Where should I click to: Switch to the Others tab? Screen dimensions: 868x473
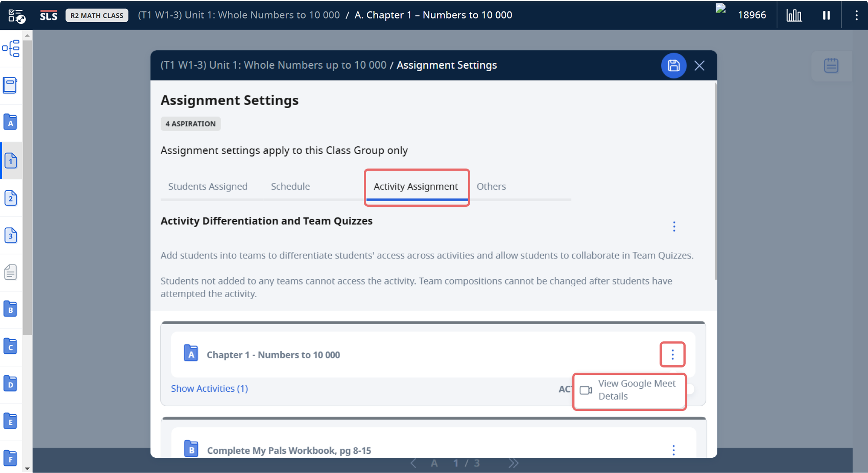pos(491,186)
